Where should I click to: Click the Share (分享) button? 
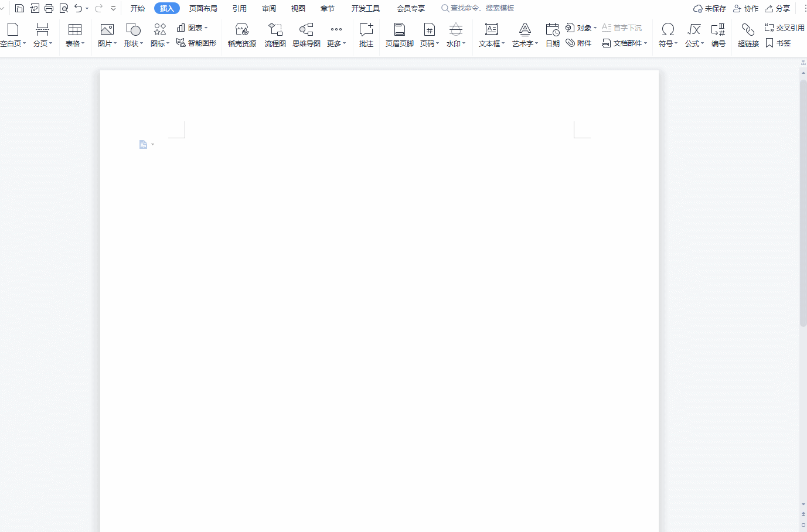pyautogui.click(x=777, y=8)
